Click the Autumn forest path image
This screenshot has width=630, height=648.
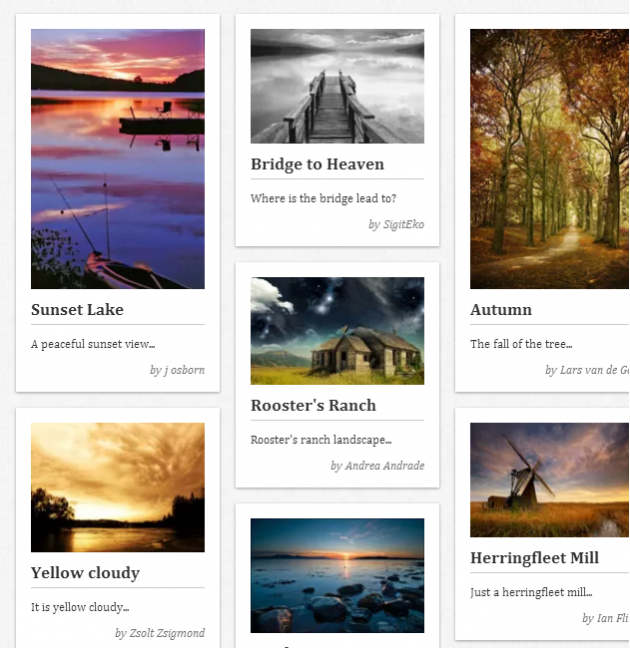click(550, 159)
